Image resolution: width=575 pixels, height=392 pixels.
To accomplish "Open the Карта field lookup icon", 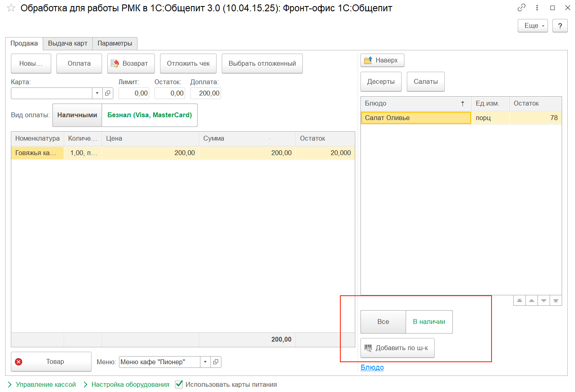I will click(x=108, y=93).
